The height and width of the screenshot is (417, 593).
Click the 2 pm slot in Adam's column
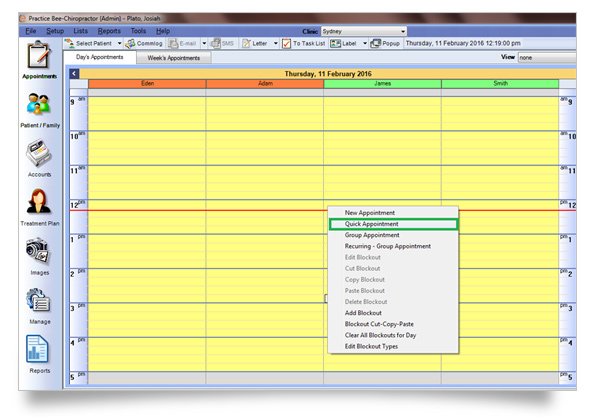(265, 286)
